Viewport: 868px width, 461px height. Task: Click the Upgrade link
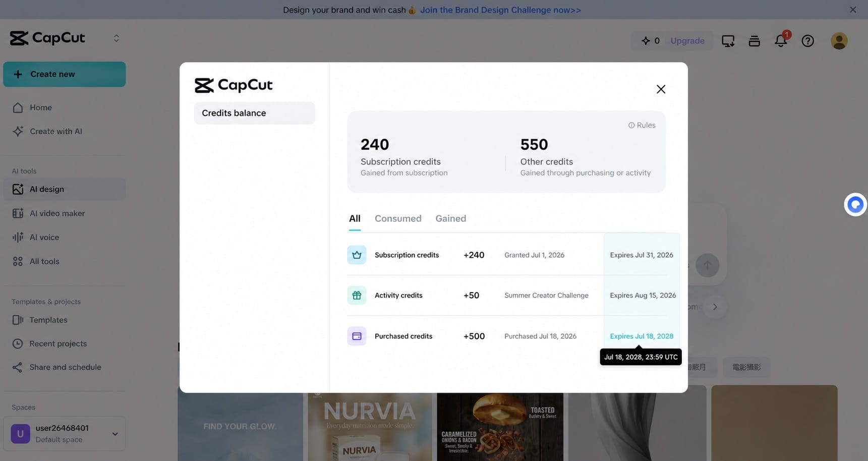click(x=687, y=41)
